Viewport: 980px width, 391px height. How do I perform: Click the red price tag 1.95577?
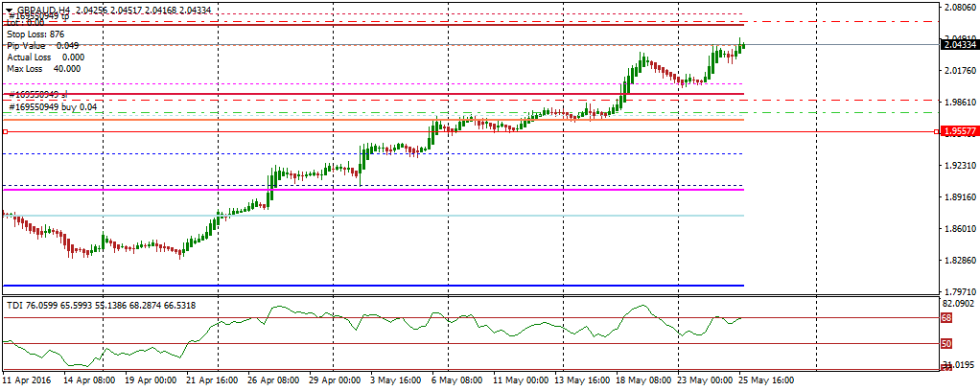(959, 132)
